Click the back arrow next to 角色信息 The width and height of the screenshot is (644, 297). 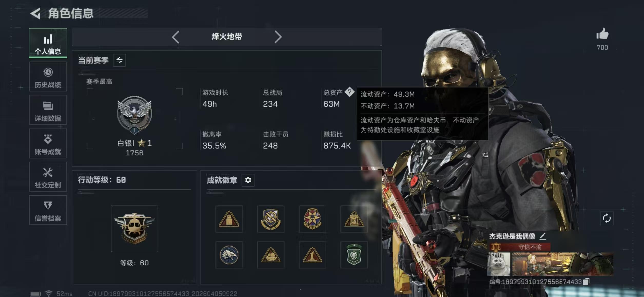click(x=35, y=13)
